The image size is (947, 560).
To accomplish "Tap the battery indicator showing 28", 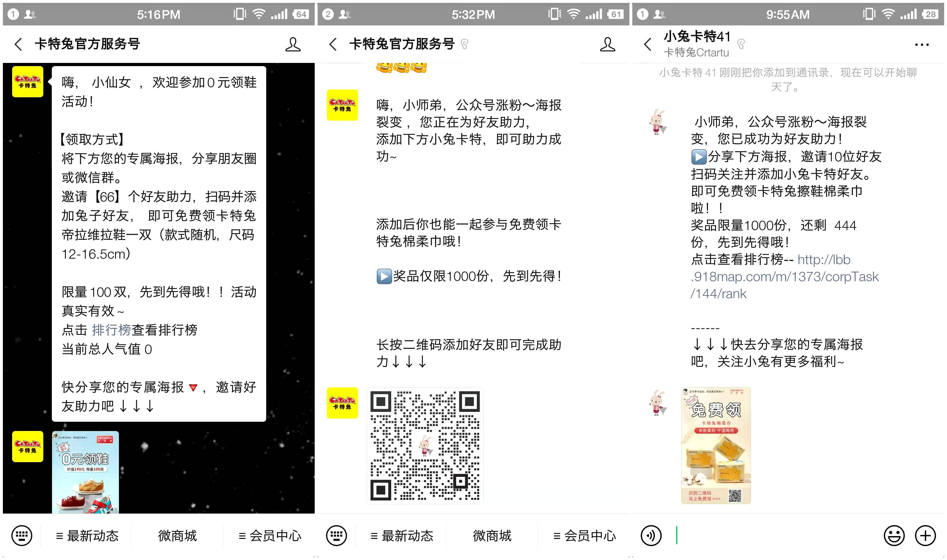I will point(930,14).
